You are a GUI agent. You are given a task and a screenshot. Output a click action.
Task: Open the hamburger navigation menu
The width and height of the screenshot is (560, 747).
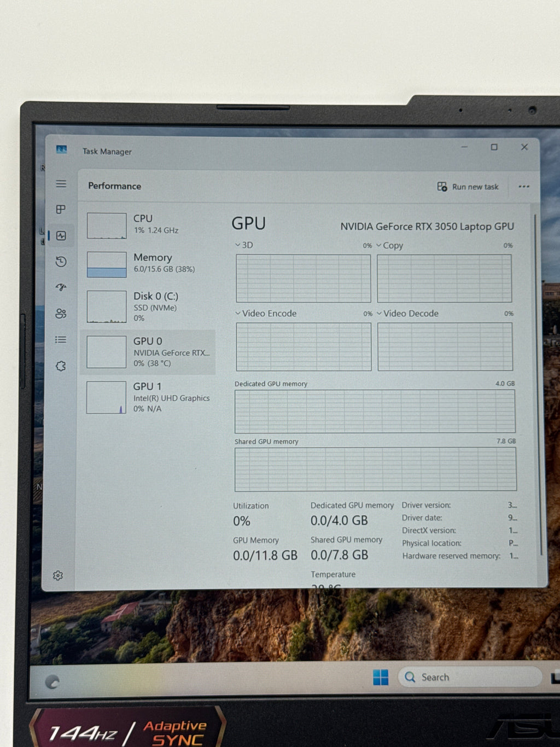point(61,184)
